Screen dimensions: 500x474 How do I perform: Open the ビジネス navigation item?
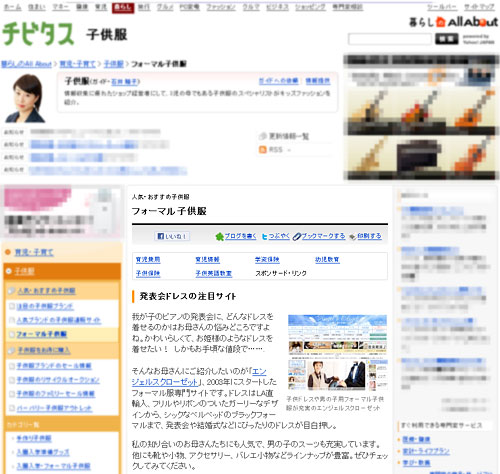[x=277, y=7]
